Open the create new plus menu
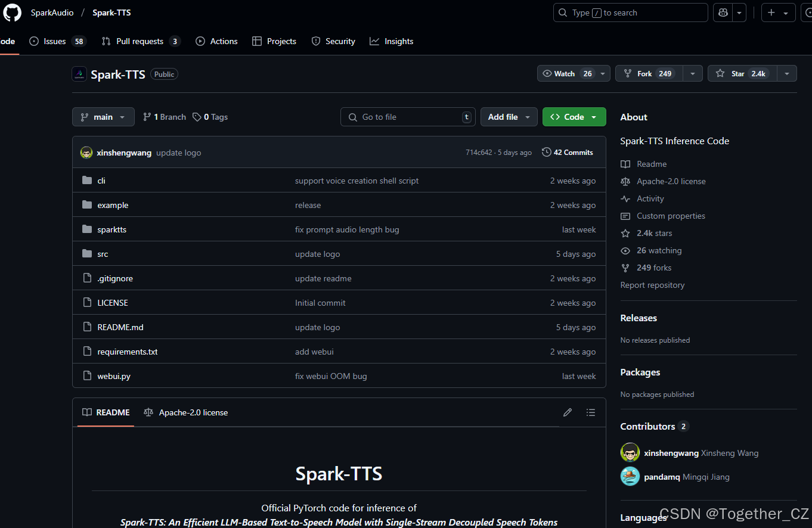This screenshot has height=528, width=812. pyautogui.click(x=778, y=13)
